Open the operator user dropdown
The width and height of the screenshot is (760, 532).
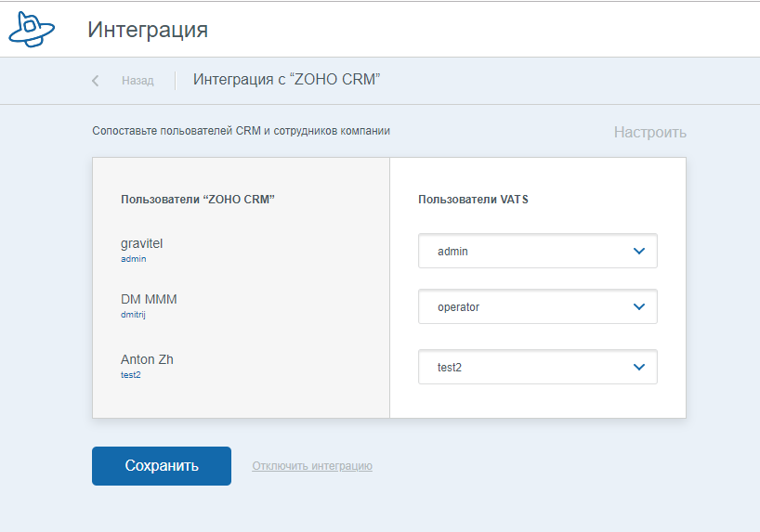coord(538,306)
